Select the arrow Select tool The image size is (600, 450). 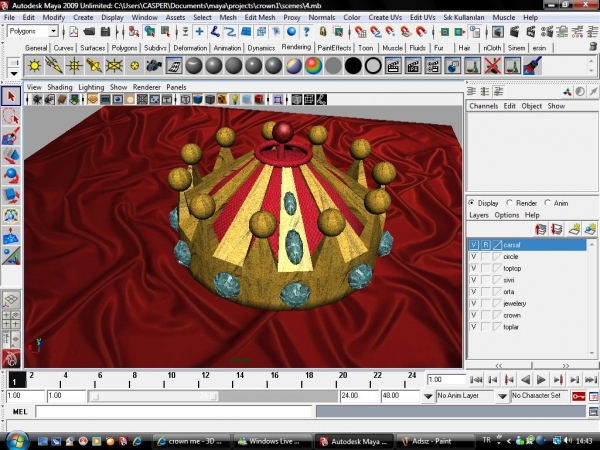tap(11, 96)
